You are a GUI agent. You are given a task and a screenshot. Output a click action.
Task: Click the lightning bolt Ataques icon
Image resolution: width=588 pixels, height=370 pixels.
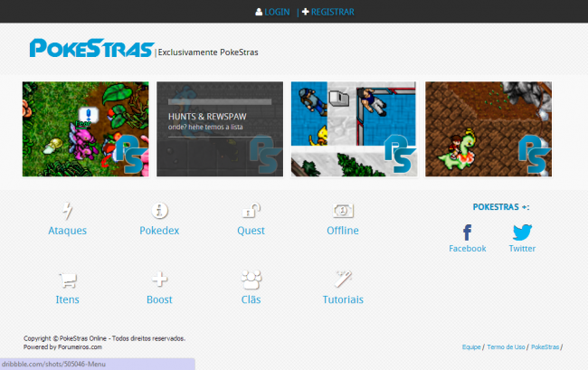tap(68, 211)
